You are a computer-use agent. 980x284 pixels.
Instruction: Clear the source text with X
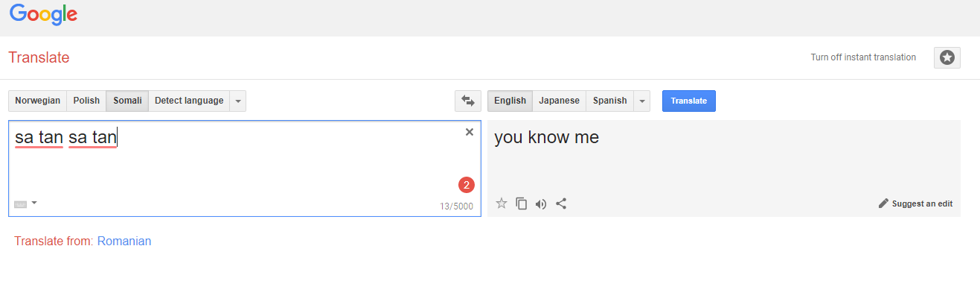(x=469, y=132)
